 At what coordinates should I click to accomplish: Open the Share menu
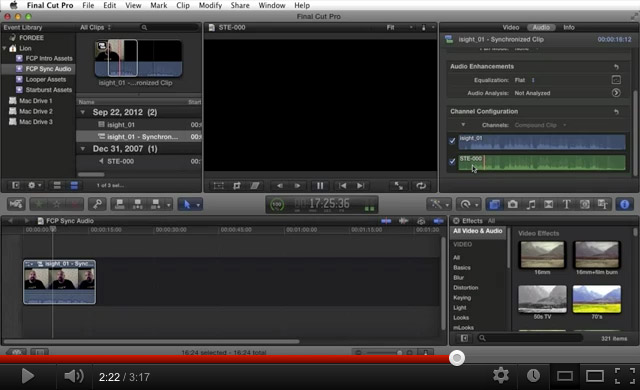coord(240,5)
